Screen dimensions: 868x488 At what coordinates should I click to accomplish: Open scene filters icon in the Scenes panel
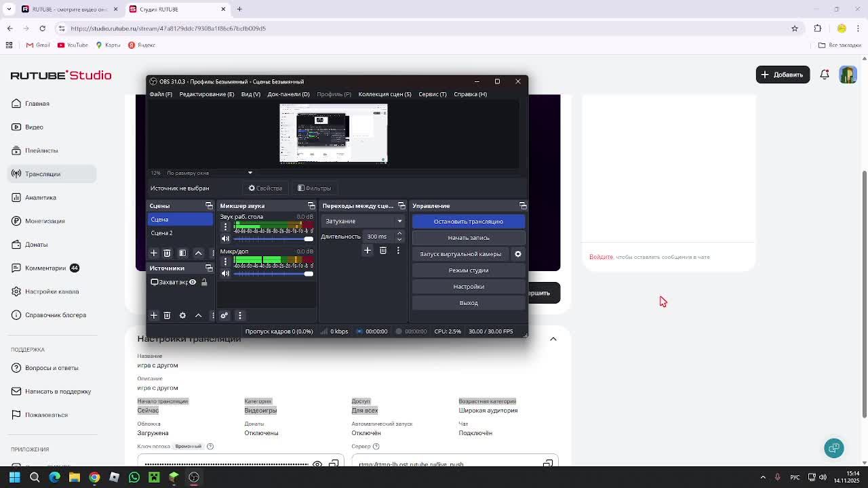[x=182, y=253]
